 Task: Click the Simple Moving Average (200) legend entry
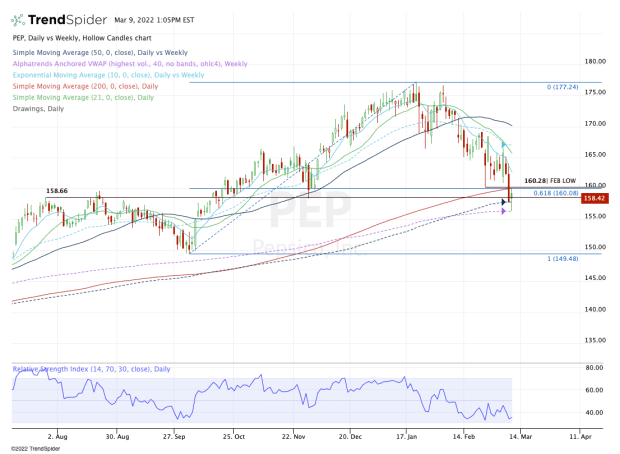pos(85,86)
